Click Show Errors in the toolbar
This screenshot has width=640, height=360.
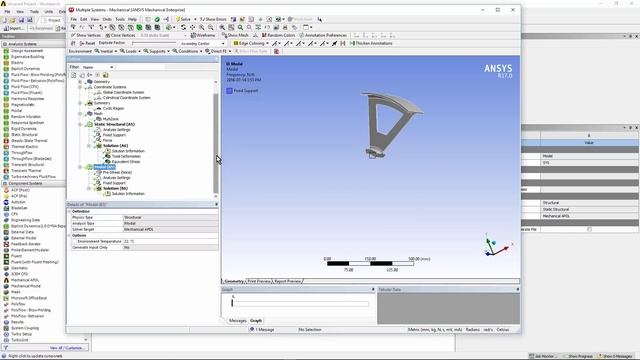point(213,19)
